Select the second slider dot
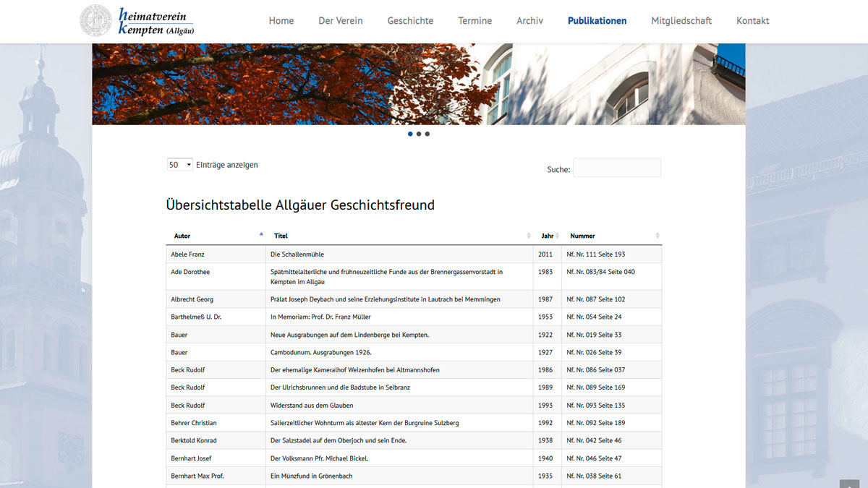 pyautogui.click(x=419, y=134)
